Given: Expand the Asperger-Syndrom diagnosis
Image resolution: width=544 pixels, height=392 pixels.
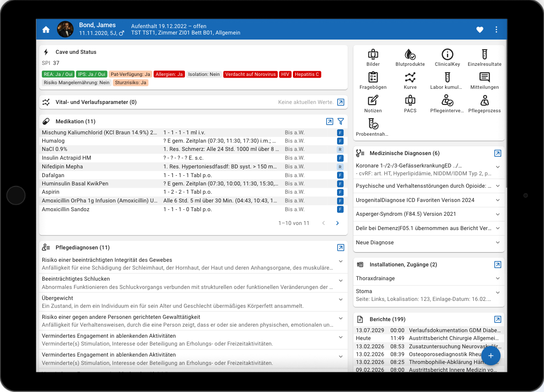Looking at the screenshot, I should 498,214.
